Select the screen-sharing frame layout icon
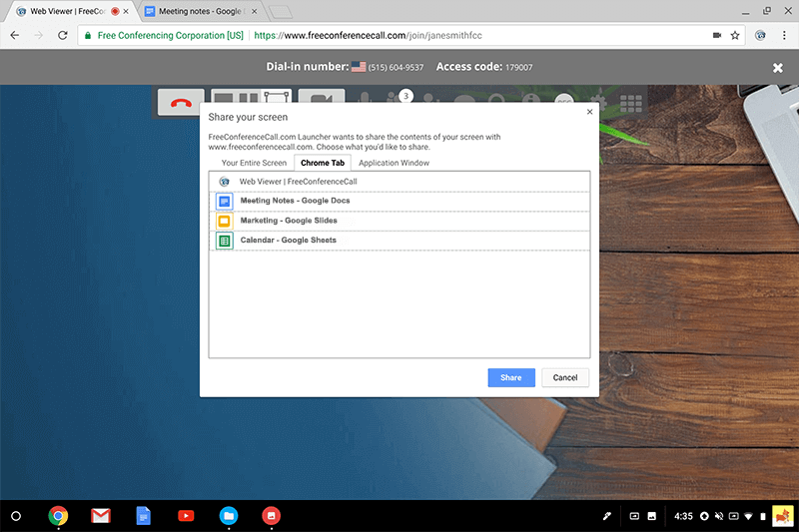 pos(277,97)
